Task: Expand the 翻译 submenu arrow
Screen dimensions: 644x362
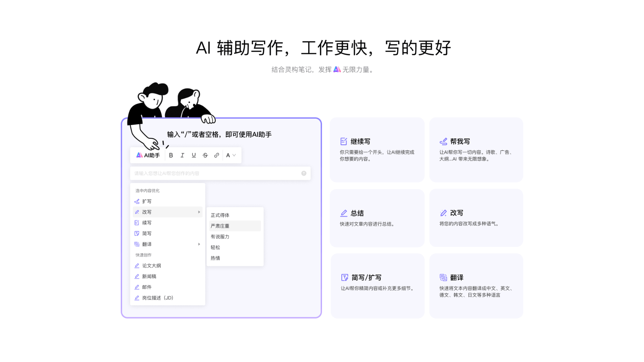Action: [x=199, y=244]
